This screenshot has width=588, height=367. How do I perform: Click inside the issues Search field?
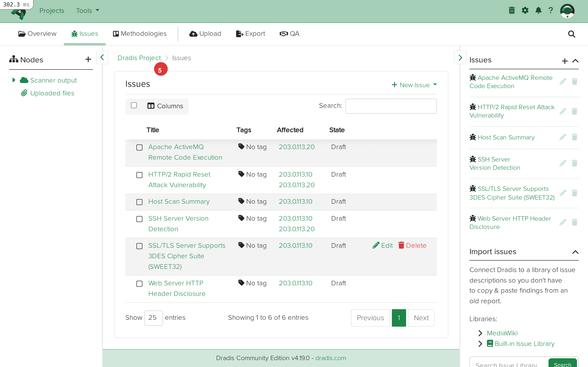(x=391, y=106)
